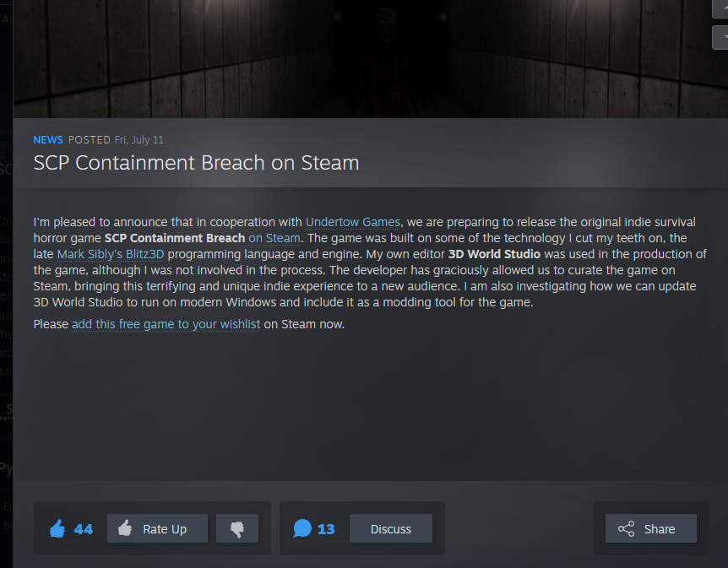Click the Share button
The image size is (728, 568).
coord(651,528)
